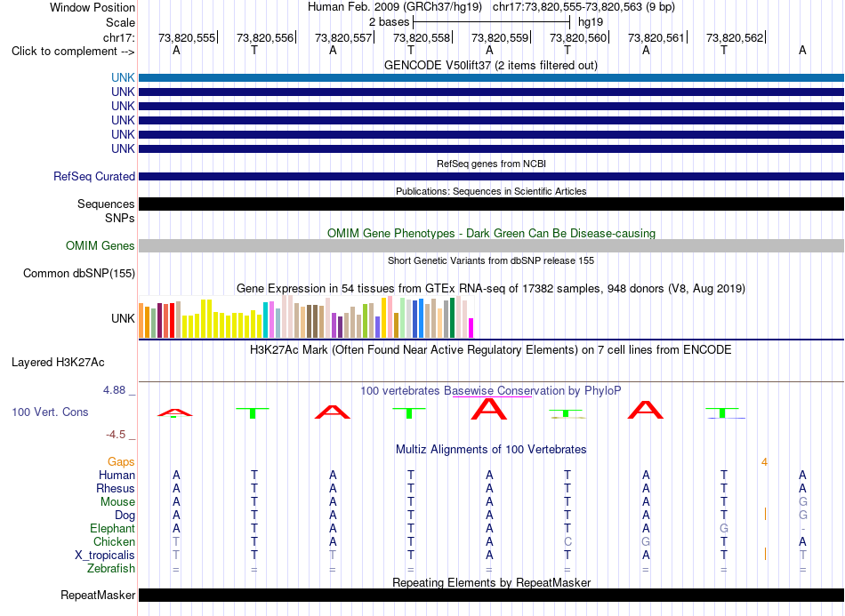Click the Human alignment row label

click(x=117, y=476)
